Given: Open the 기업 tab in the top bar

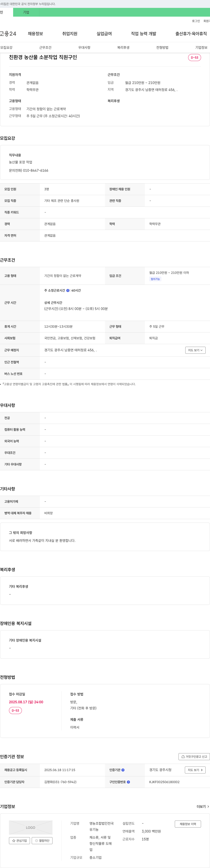Looking at the screenshot, I should tap(26, 12).
